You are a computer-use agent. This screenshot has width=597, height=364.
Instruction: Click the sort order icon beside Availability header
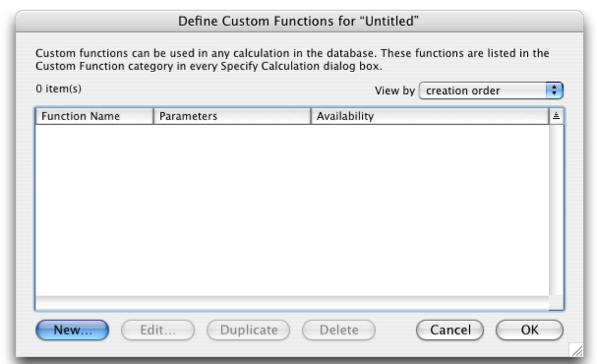tap(556, 116)
